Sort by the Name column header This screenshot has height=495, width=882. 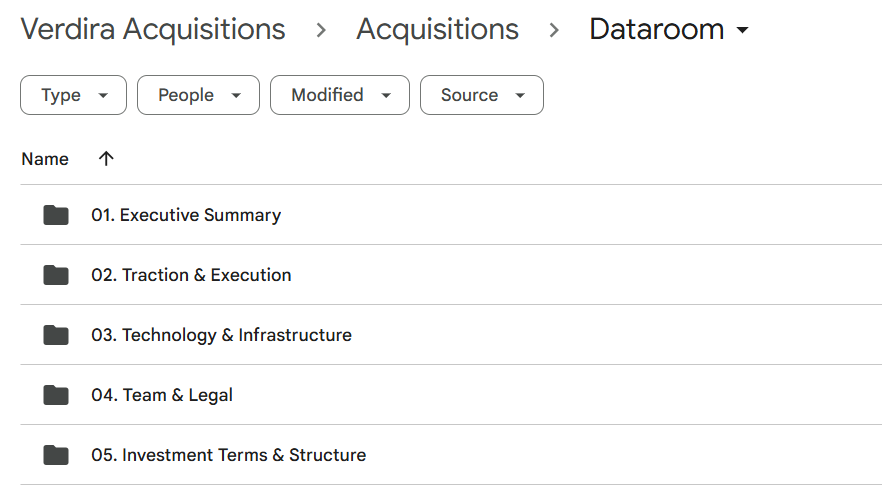(45, 159)
